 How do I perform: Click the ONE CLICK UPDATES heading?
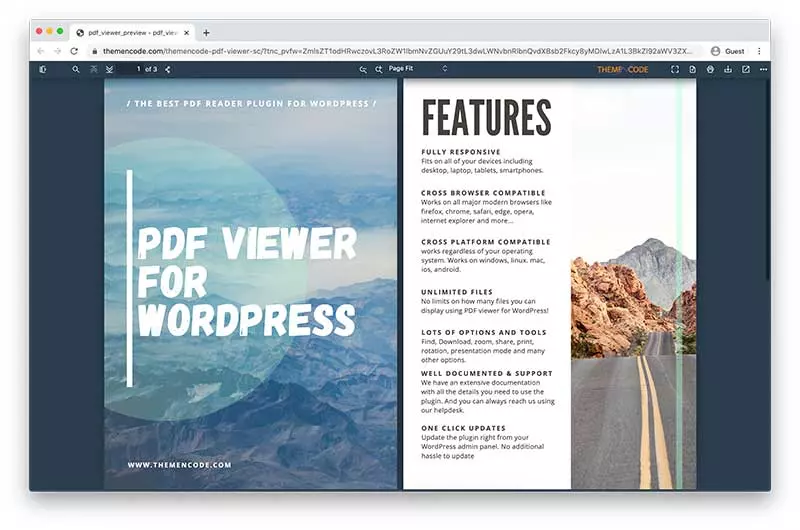point(463,428)
